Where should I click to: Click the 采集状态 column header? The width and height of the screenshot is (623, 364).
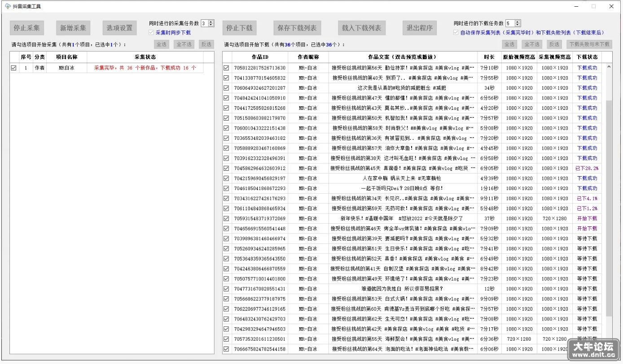pos(145,57)
